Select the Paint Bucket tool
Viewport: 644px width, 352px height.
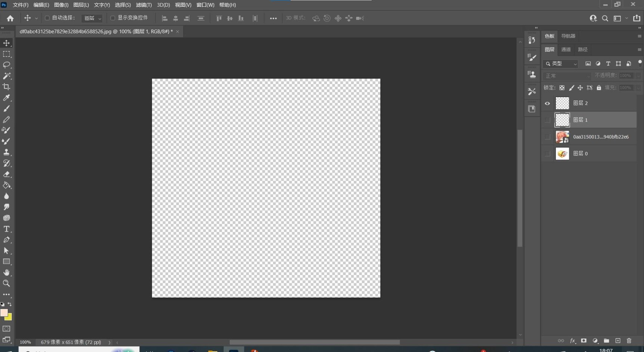click(x=7, y=185)
